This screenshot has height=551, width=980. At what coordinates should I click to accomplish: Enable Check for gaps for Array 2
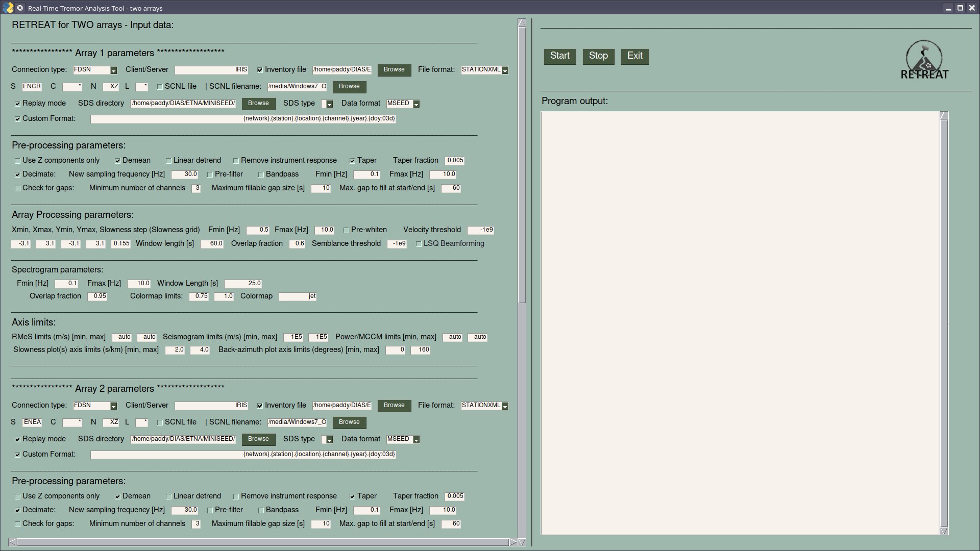pos(17,523)
